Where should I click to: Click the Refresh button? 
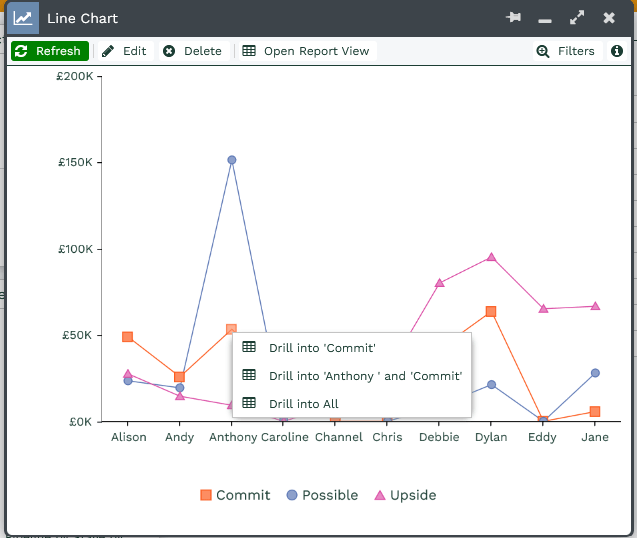point(49,51)
